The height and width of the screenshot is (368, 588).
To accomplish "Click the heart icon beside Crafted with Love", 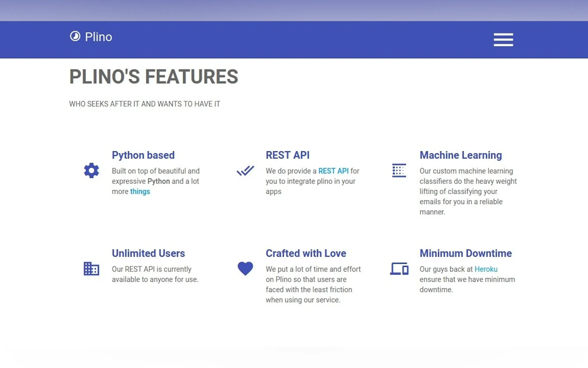I will [x=245, y=268].
